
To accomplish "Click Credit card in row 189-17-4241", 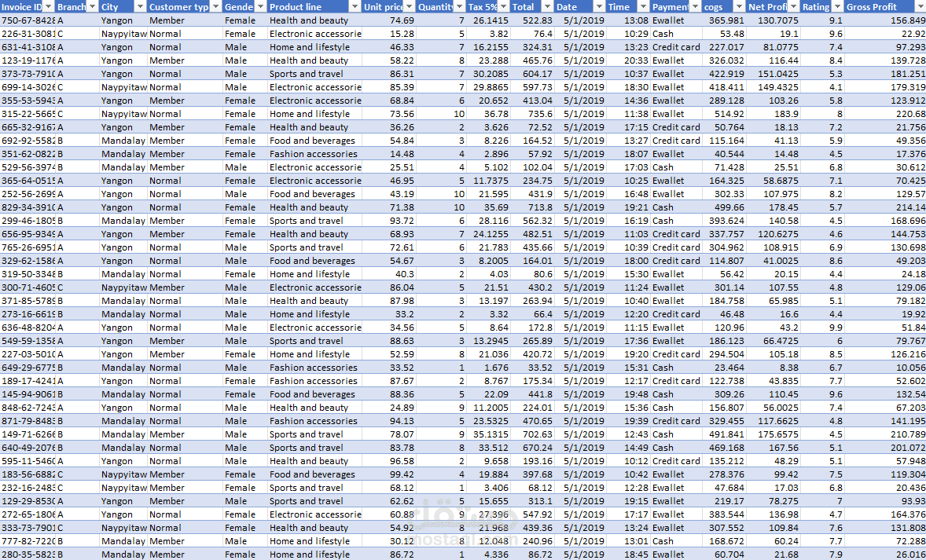I will click(676, 381).
